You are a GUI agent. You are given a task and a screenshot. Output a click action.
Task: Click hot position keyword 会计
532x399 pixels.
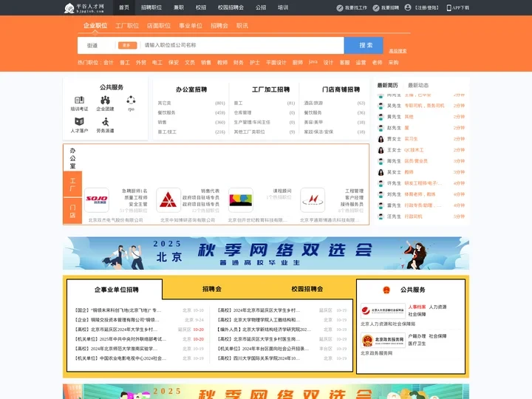pyautogui.click(x=108, y=62)
